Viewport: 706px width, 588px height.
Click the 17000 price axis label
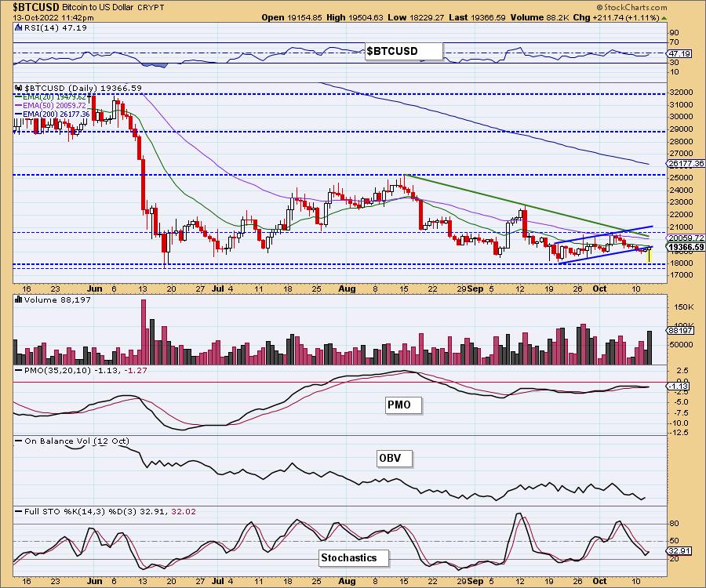click(682, 275)
